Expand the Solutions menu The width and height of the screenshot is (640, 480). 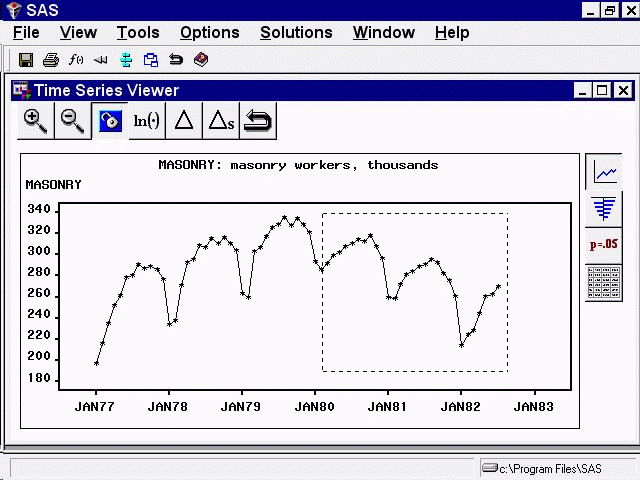click(295, 32)
